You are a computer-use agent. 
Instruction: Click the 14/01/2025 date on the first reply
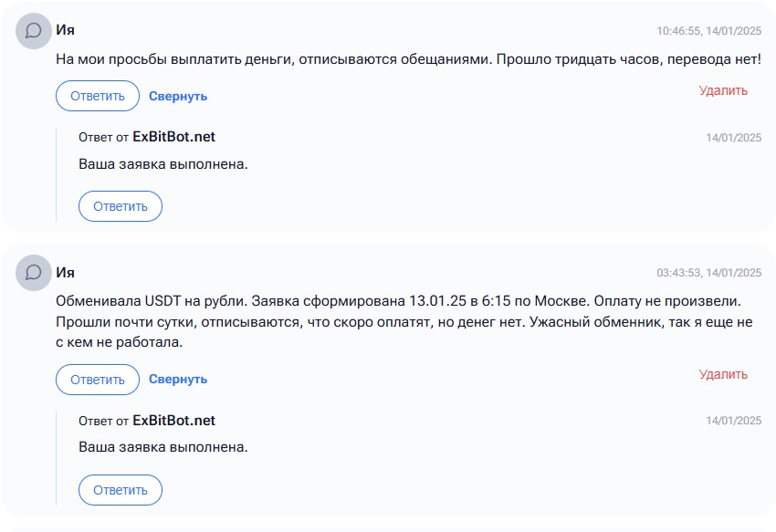pos(733,138)
